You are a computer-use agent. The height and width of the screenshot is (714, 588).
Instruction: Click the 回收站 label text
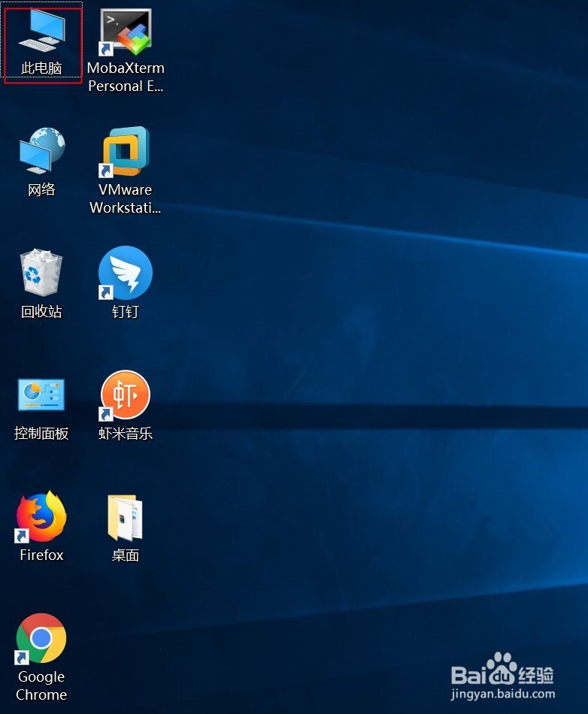pyautogui.click(x=41, y=311)
